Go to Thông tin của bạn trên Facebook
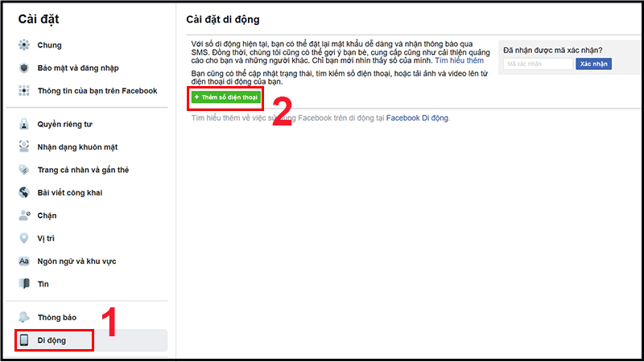Image resolution: width=644 pixels, height=362 pixels. [97, 91]
